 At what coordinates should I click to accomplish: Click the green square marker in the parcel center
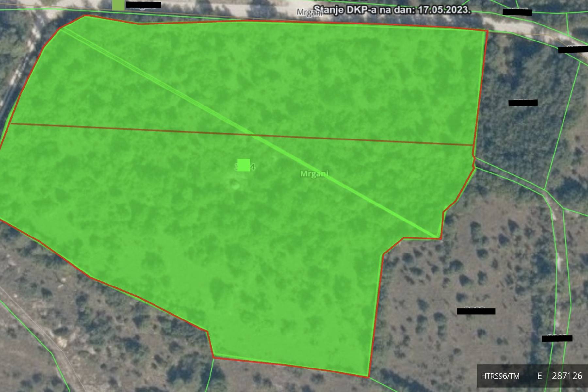click(x=244, y=165)
